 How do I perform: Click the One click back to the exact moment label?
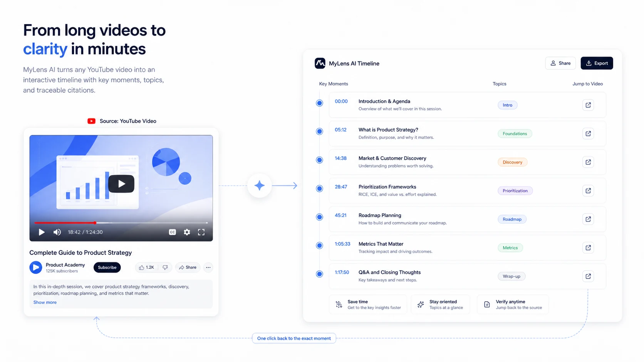[x=294, y=339]
